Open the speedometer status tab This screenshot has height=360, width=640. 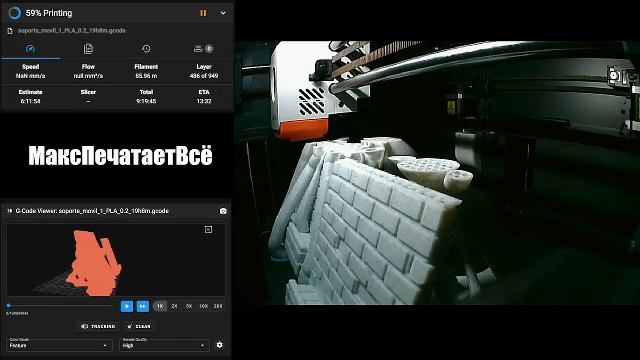30,49
